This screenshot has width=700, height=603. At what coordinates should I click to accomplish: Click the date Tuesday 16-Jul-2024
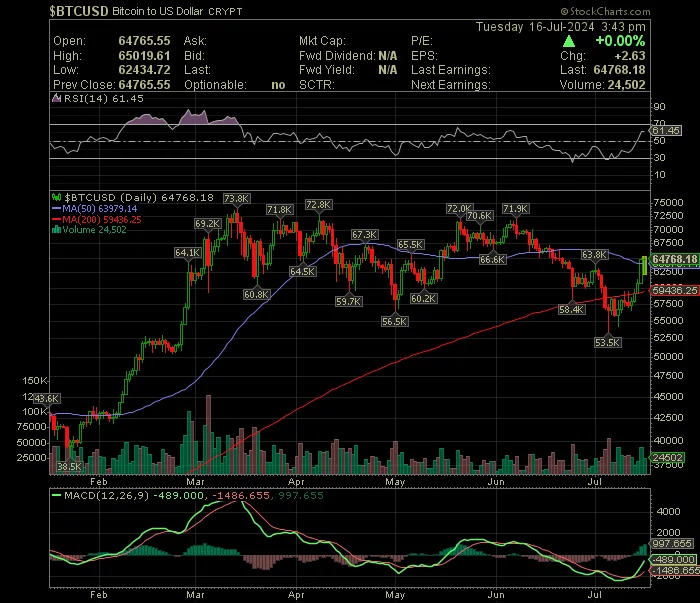(x=535, y=27)
